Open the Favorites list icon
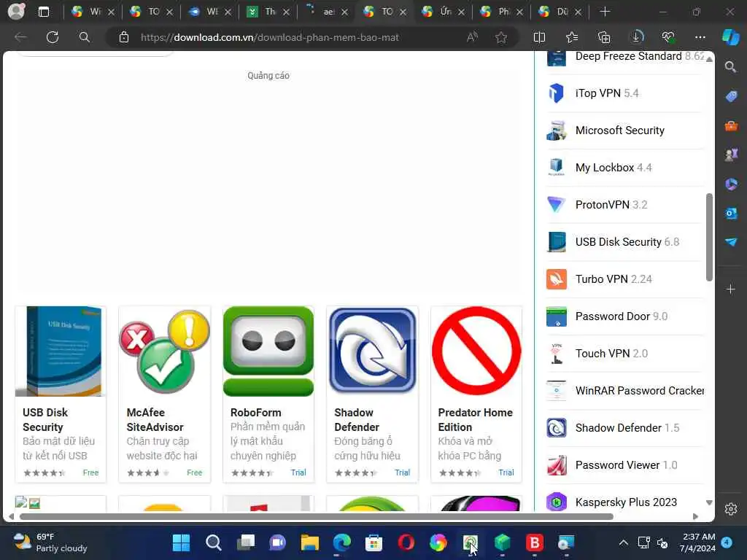Image resolution: width=747 pixels, height=560 pixels. point(572,37)
